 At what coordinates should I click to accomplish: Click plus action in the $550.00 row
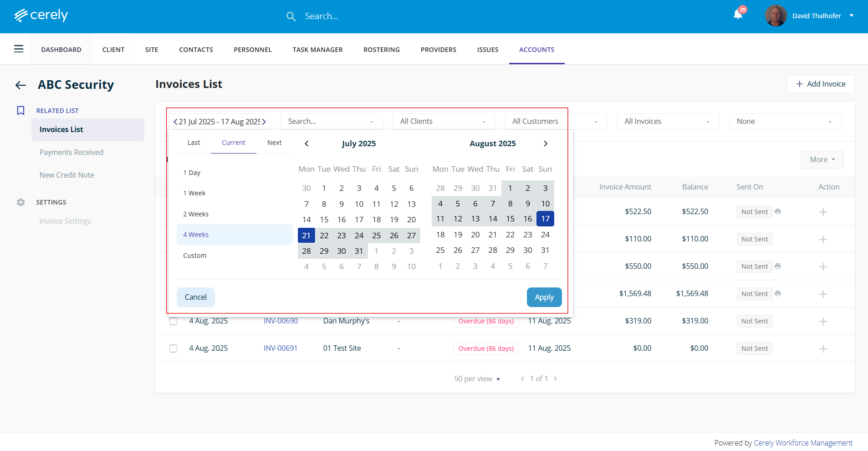coord(823,266)
